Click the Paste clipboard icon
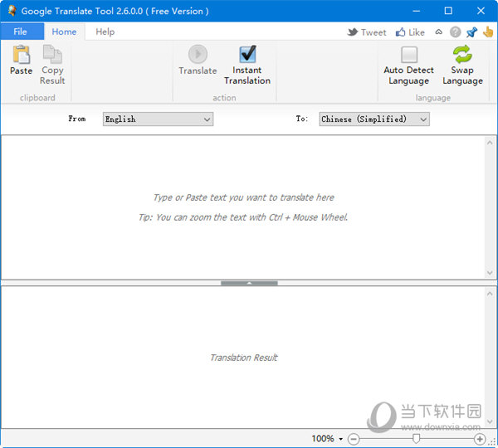Screen dimensions: 498x448 coord(22,54)
